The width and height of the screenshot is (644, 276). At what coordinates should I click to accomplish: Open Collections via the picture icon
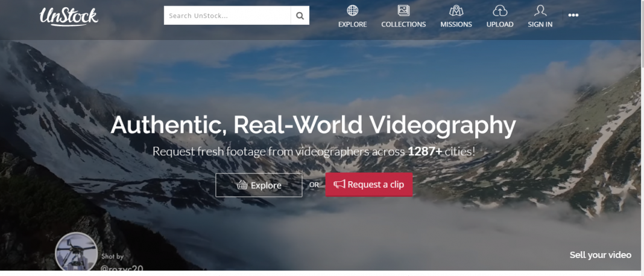click(x=403, y=10)
